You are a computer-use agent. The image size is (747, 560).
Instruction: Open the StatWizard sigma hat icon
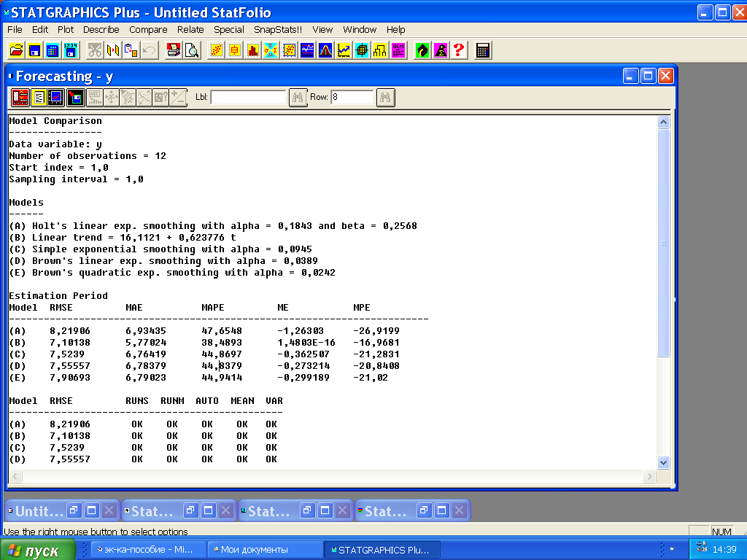pyautogui.click(x=441, y=50)
